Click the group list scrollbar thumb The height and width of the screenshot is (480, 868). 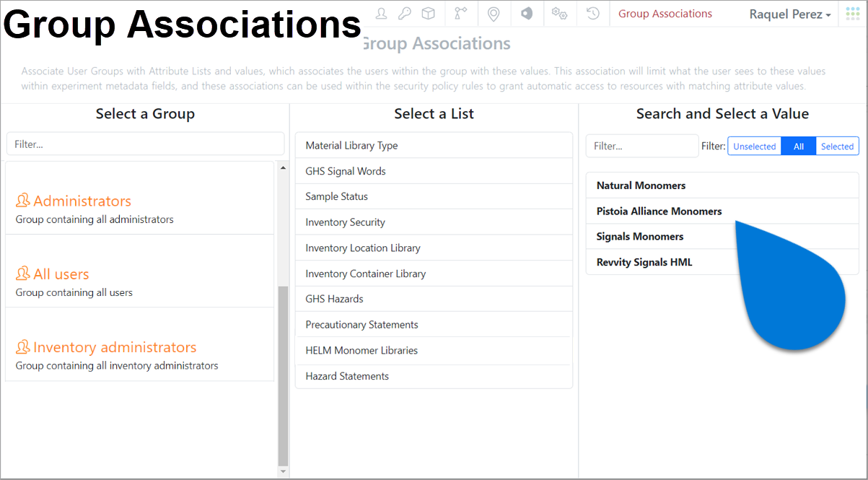click(283, 375)
